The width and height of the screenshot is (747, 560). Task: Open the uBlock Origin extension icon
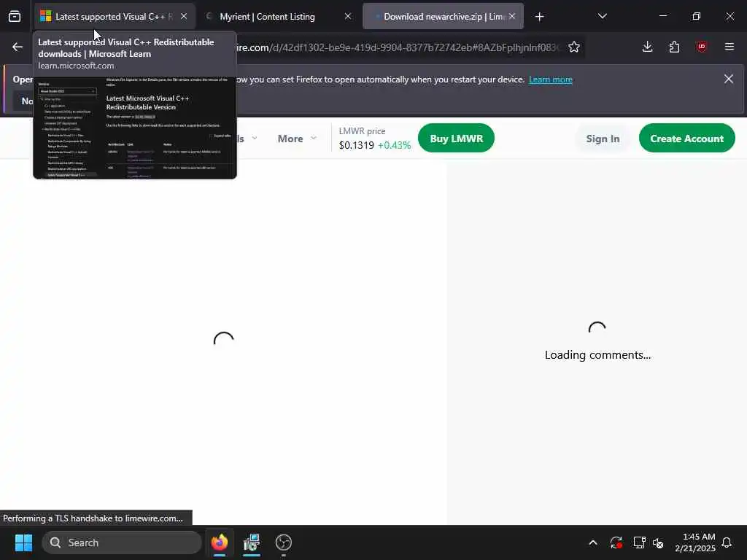click(702, 47)
